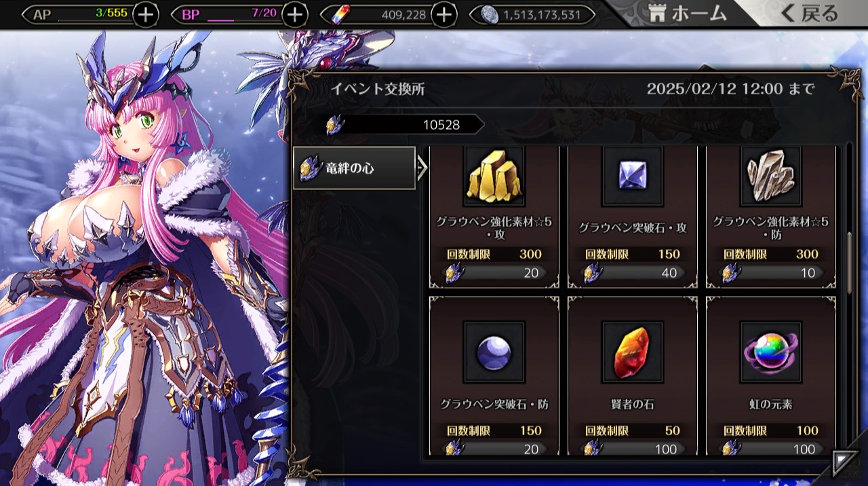The height and width of the screenshot is (486, 868).
Task: Click the arrow next to 竜絆の心 tab
Action: pos(422,168)
